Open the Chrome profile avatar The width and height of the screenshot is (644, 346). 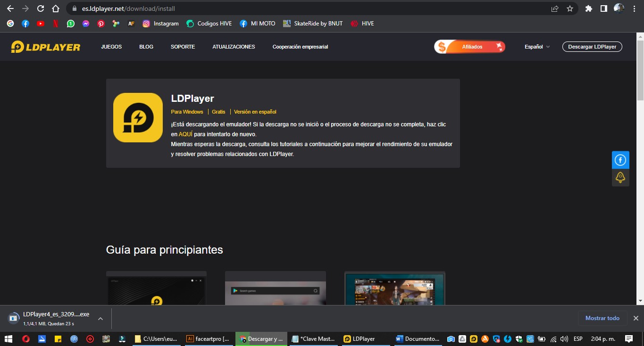619,8
